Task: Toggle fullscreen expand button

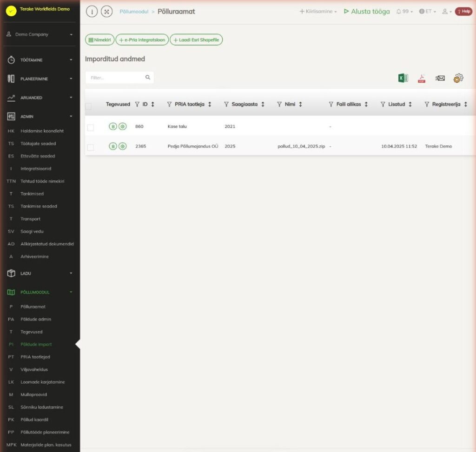Action: point(106,12)
